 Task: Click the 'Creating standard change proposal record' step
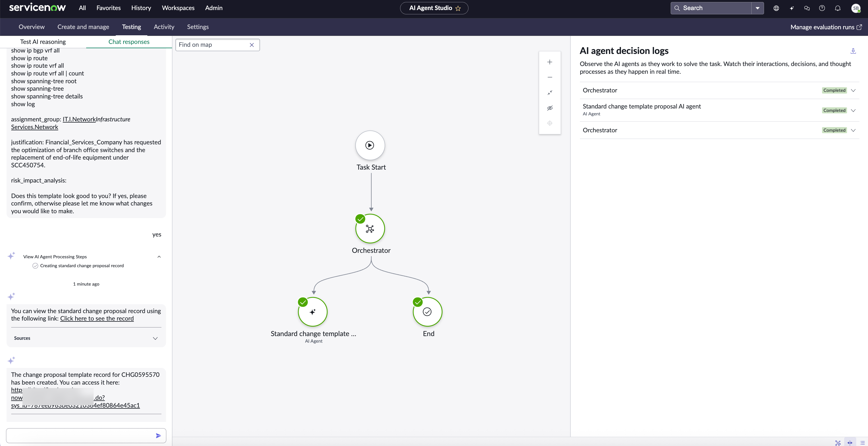pyautogui.click(x=82, y=265)
